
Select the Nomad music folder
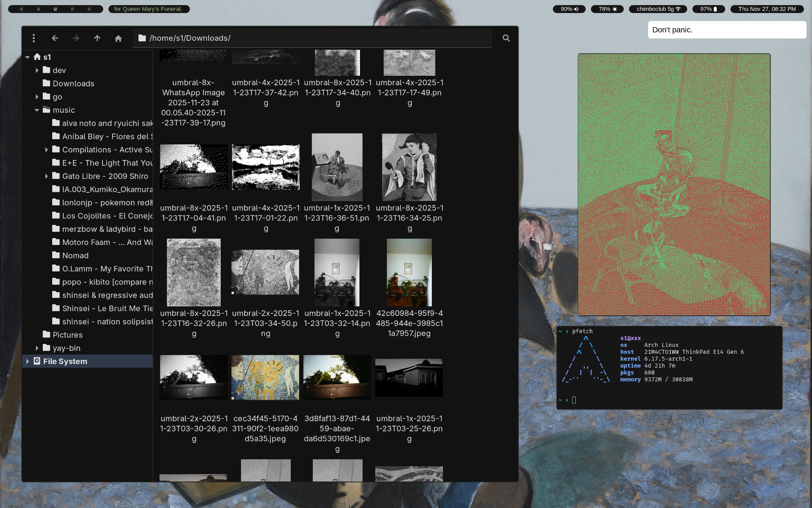click(x=75, y=255)
